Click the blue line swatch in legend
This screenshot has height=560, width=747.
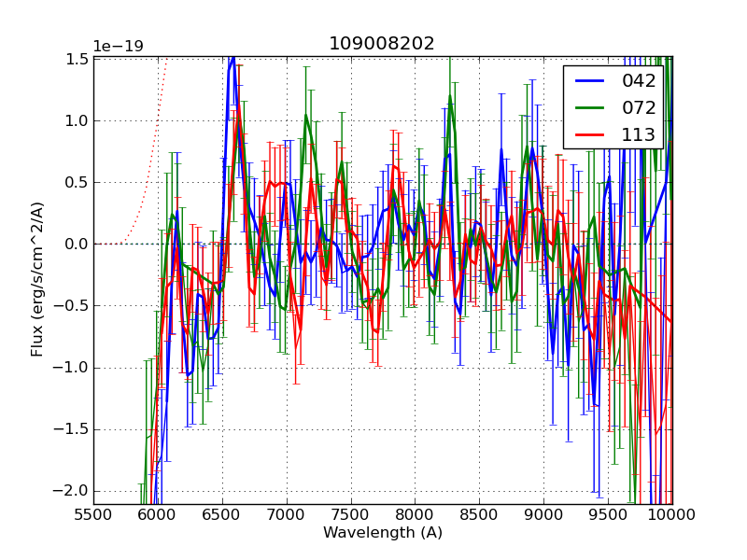click(590, 80)
